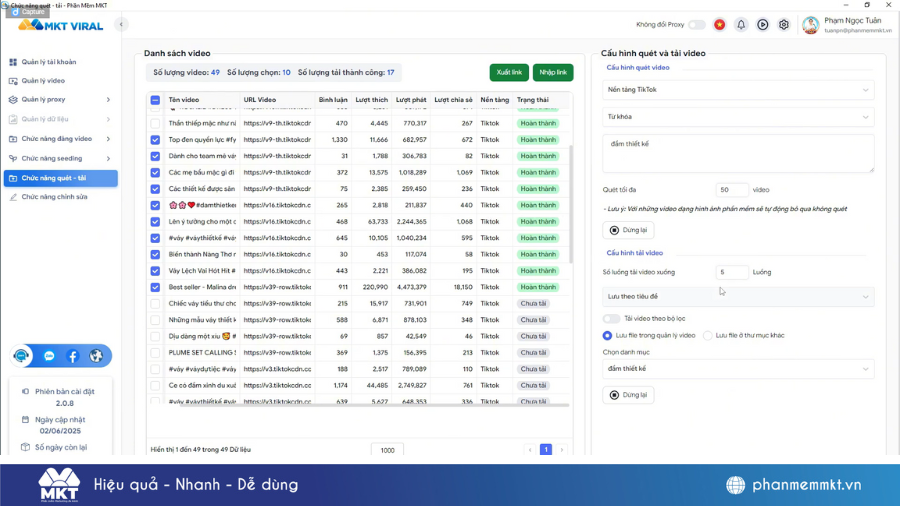Image resolution: width=900 pixels, height=506 pixels.
Task: Select Chức năng quét - tải menu item
Action: [61, 178]
